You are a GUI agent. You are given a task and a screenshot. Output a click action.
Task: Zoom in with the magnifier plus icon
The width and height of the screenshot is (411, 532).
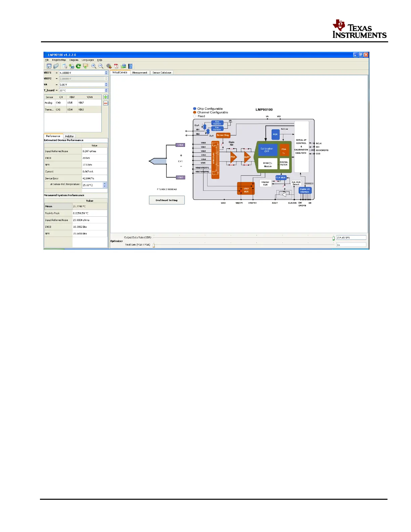(94, 66)
